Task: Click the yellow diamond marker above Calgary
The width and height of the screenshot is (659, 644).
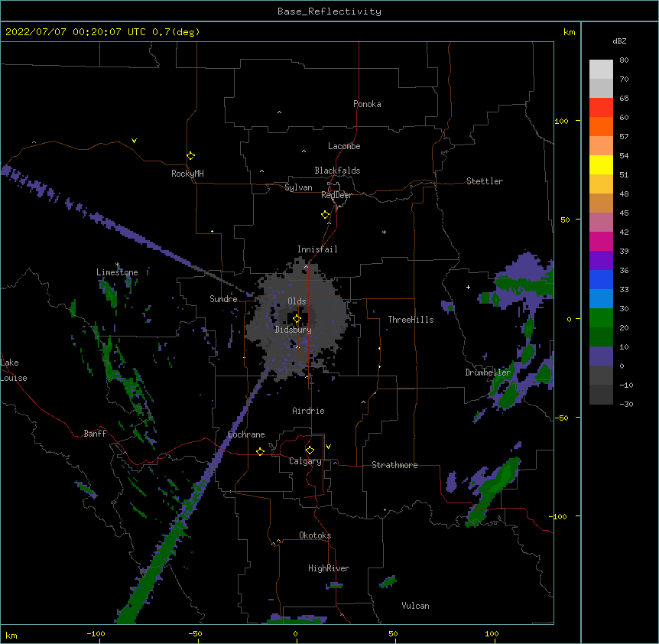Action: click(x=310, y=450)
